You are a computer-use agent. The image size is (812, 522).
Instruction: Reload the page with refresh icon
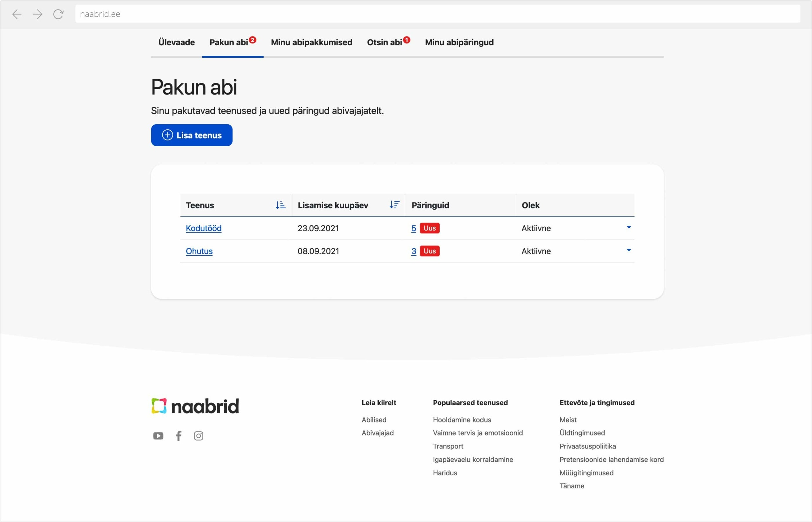pos(58,14)
